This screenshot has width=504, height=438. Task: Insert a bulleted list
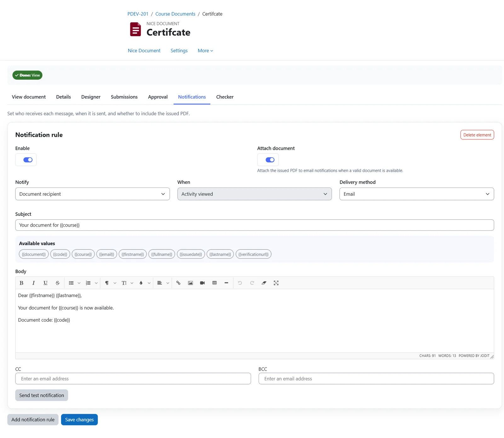[x=71, y=283]
